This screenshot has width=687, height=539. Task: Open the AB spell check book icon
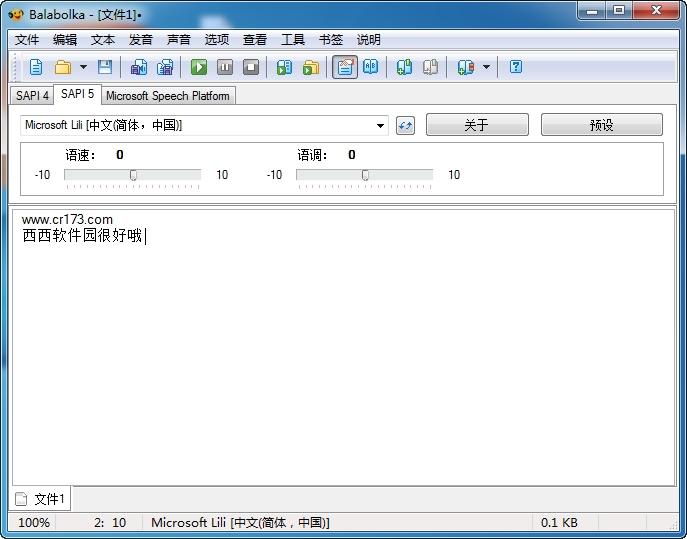[x=371, y=67]
